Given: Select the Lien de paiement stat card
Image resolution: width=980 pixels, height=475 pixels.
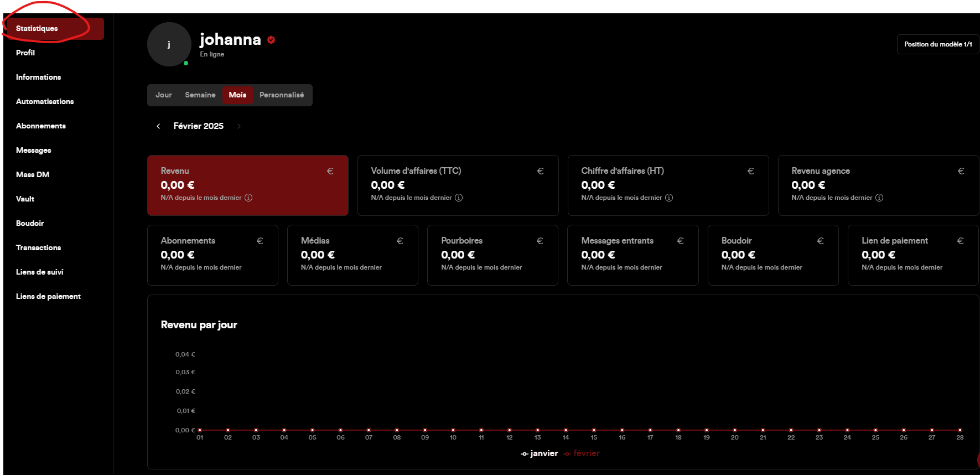Looking at the screenshot, I should [913, 255].
